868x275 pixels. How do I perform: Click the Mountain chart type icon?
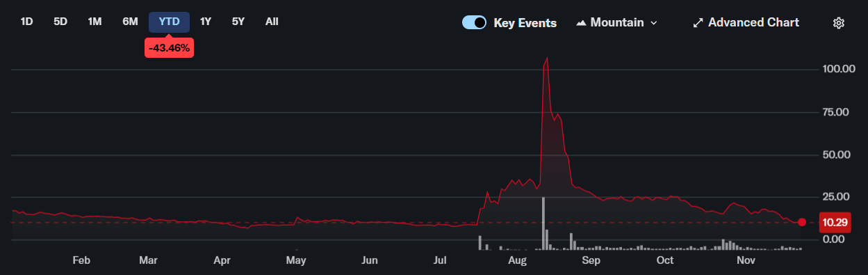tap(582, 23)
